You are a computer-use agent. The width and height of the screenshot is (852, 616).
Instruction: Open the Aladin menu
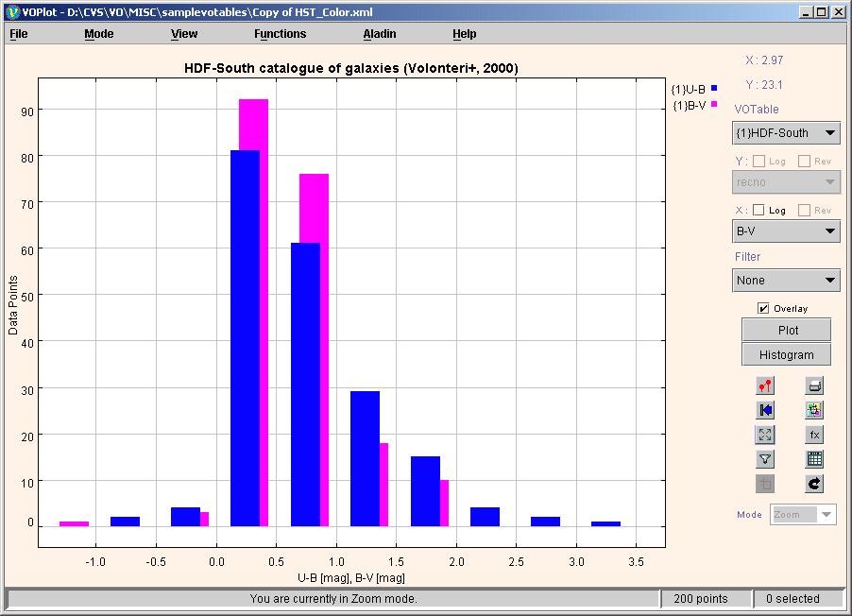380,34
